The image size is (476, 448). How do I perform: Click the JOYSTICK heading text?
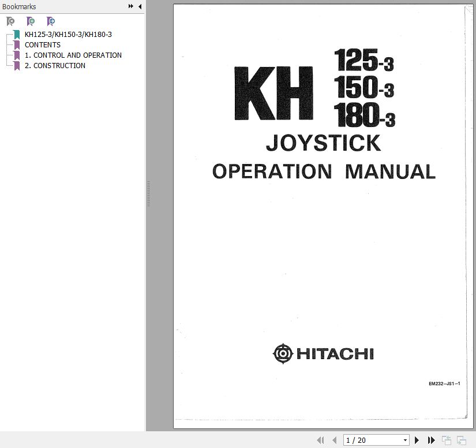323,143
